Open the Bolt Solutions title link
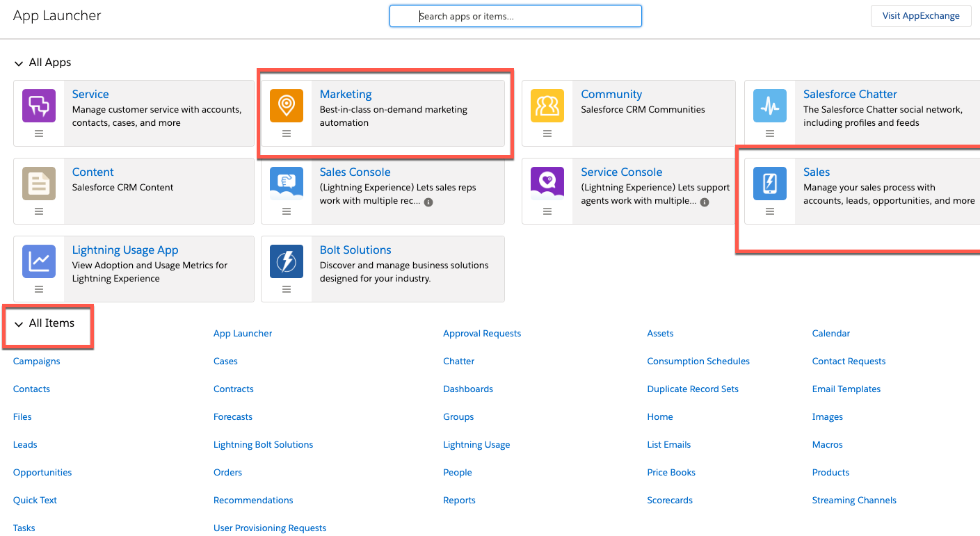This screenshot has height=536, width=980. 355,250
